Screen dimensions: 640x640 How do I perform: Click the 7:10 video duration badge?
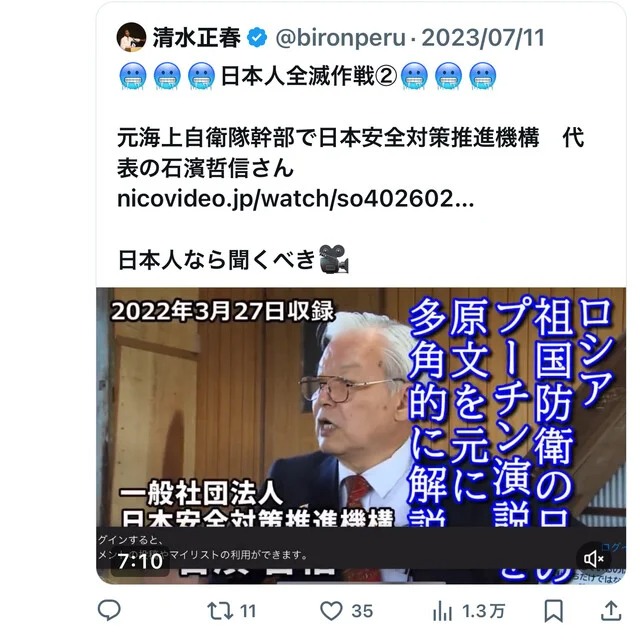pyautogui.click(x=140, y=562)
